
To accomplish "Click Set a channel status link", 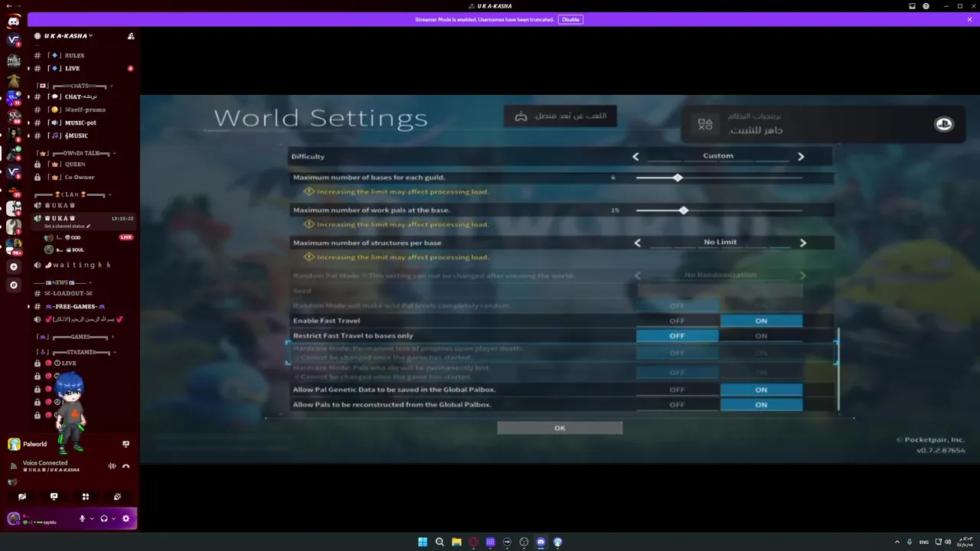I will pyautogui.click(x=67, y=227).
